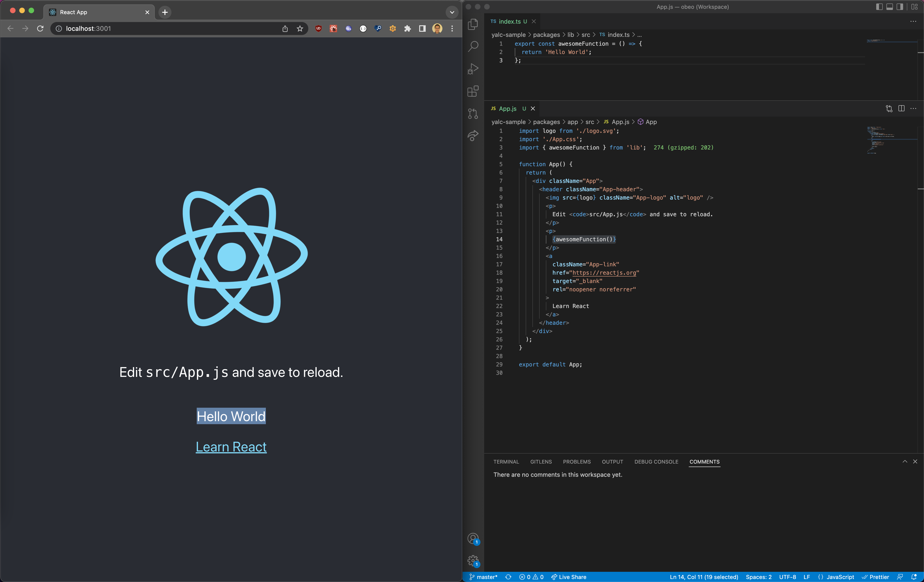Click the uBlock Origin extension icon
Screen dimensions: 924x582
318,28
